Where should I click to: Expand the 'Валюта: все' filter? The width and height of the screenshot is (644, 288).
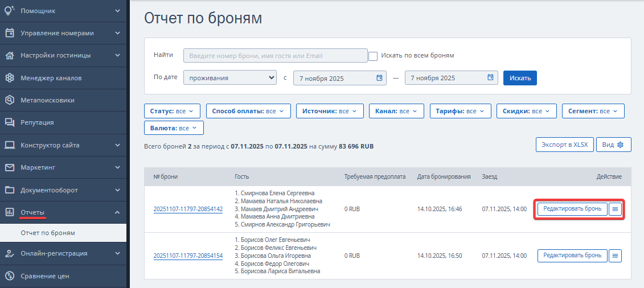(174, 128)
